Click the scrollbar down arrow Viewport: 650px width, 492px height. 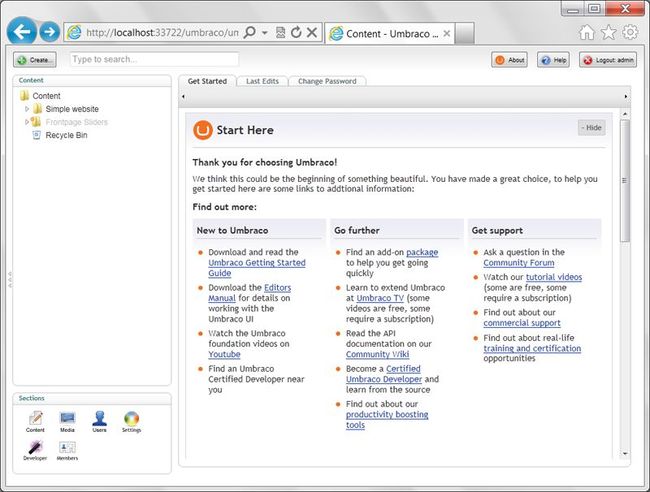(x=625, y=454)
